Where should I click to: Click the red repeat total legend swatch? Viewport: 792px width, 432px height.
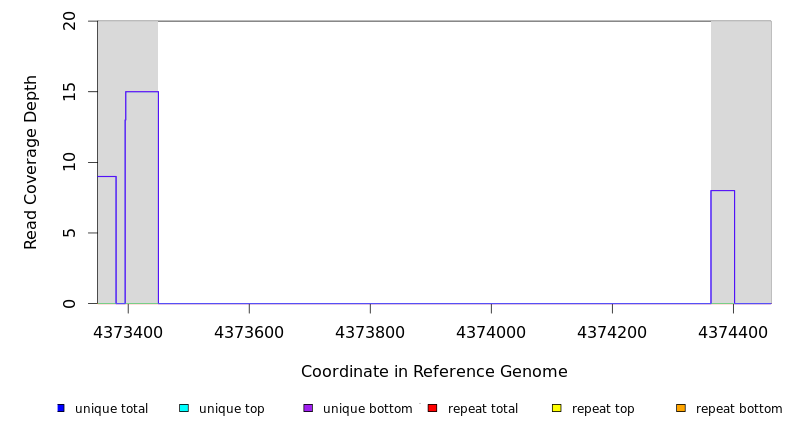[432, 408]
